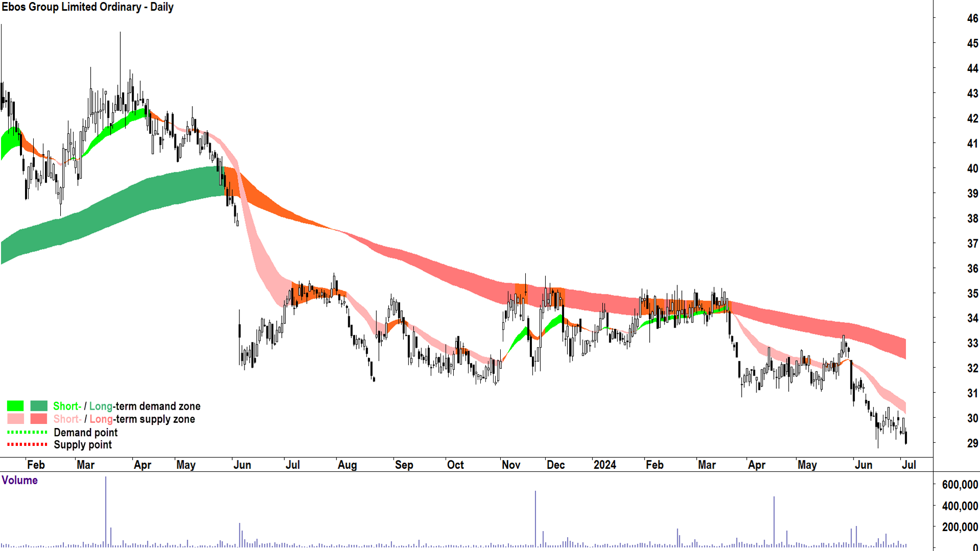
Task: Click the first Feb label on time axis
Action: [36, 465]
